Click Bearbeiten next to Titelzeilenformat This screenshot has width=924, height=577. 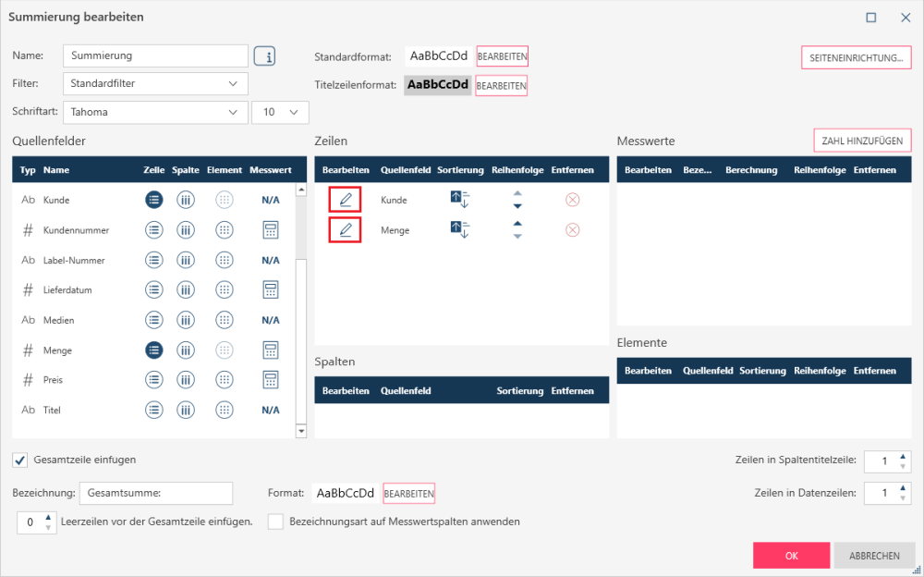[x=501, y=85]
